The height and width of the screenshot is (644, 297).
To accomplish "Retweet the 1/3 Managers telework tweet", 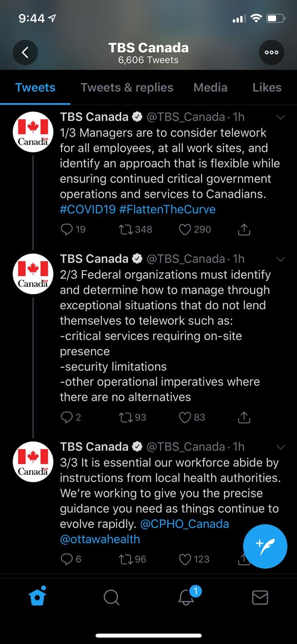I will (125, 229).
